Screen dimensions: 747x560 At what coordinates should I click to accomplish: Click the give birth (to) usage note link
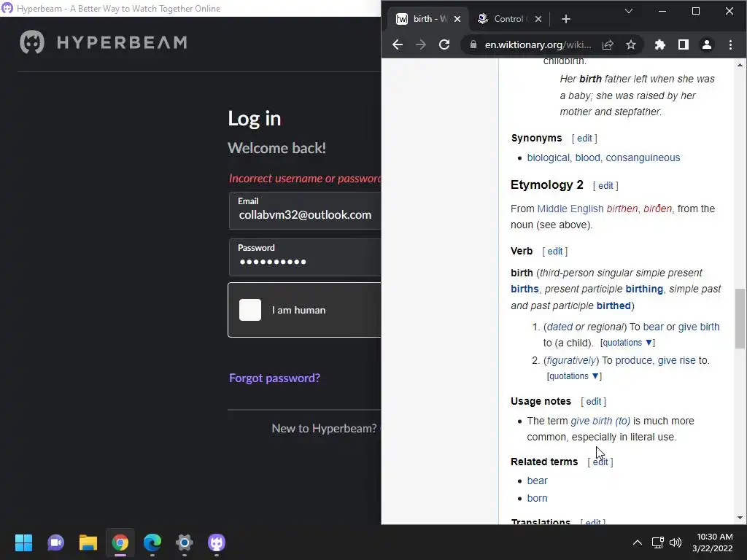click(600, 421)
